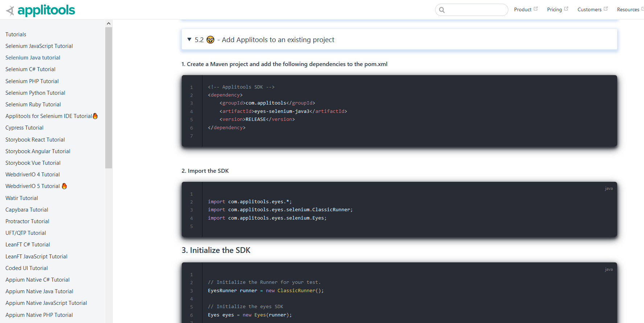This screenshot has height=323, width=644.
Task: Open the Product menu item
Action: tap(522, 9)
